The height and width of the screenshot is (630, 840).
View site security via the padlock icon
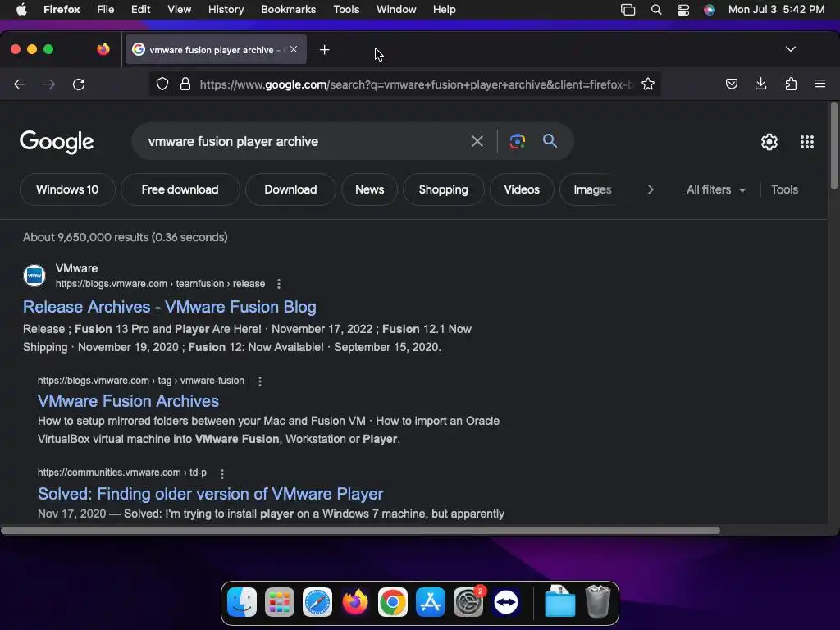pos(185,84)
